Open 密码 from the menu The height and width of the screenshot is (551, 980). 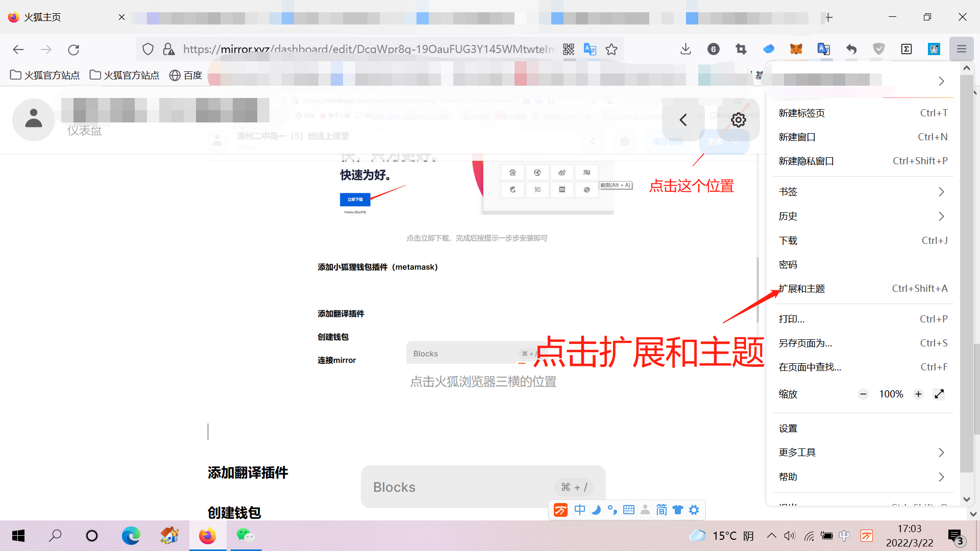coord(863,264)
